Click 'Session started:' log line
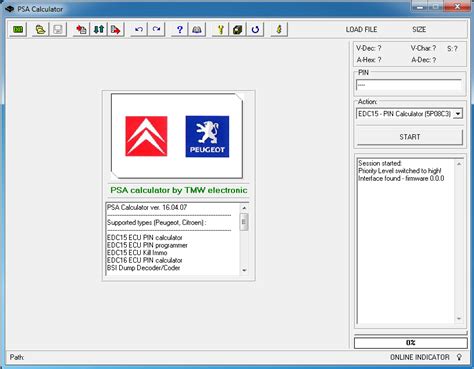Viewport: 474px width, 369px height. (380, 164)
